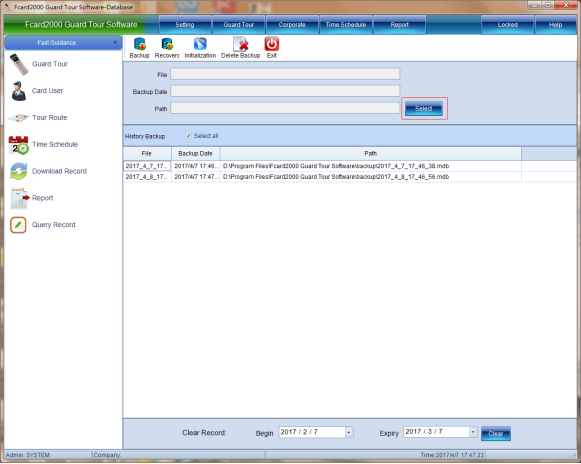Open the Time Schedule top menu
This screenshot has height=464, width=581.
click(346, 24)
